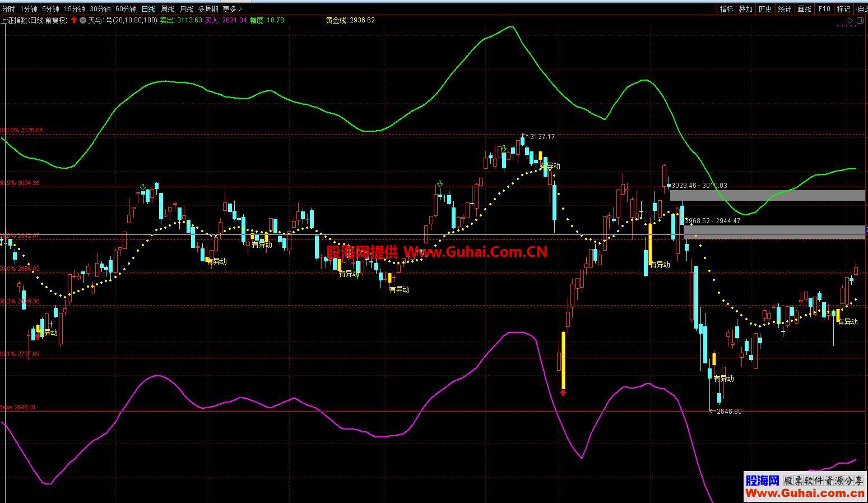The image size is (868, 503).
Task: Switch to 月线 monthly chart
Action: (186, 9)
